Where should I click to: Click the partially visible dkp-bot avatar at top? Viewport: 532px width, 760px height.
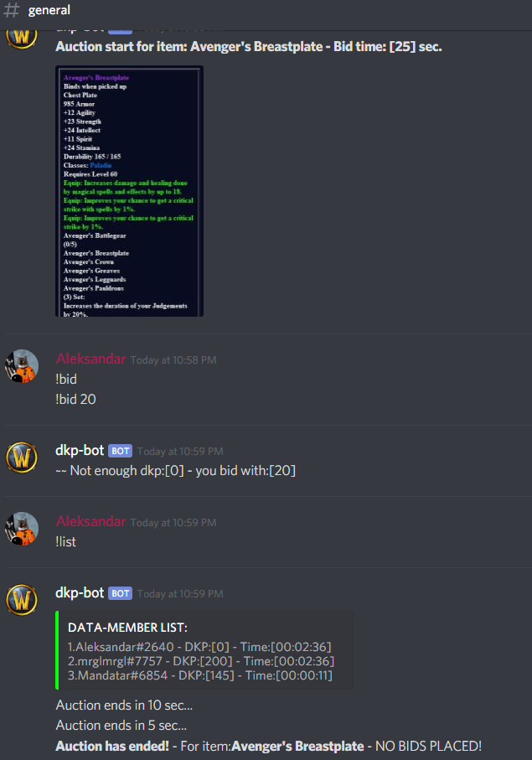pos(22,39)
